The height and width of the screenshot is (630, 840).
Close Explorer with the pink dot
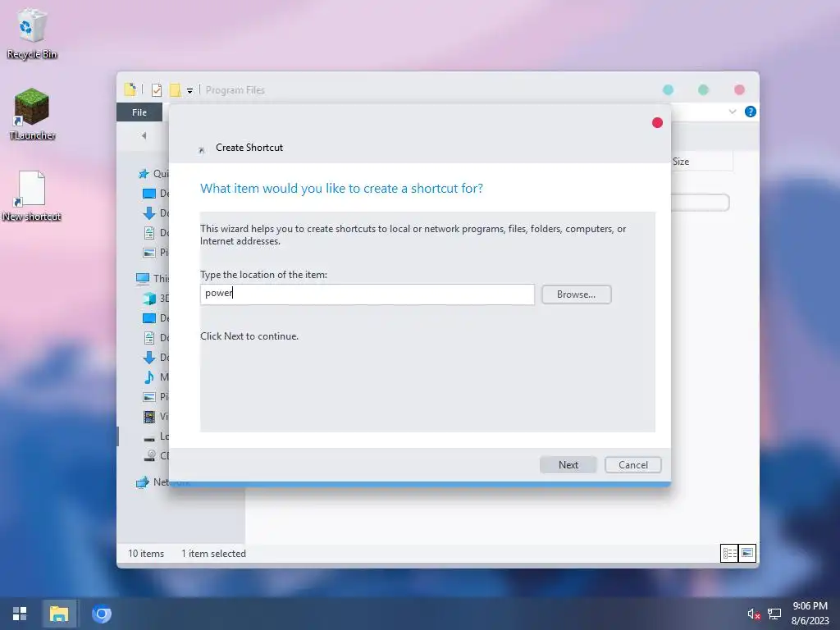coord(739,89)
